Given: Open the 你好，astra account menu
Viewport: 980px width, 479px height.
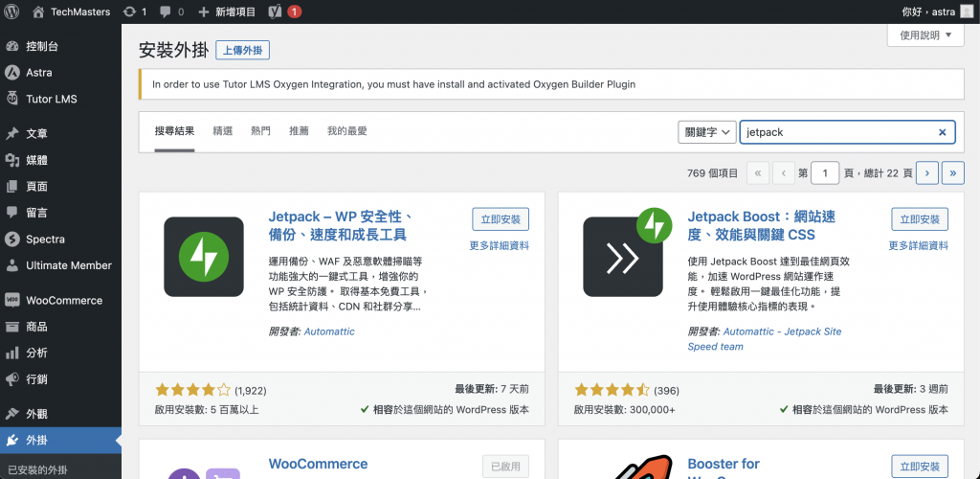Looking at the screenshot, I should (938, 11).
